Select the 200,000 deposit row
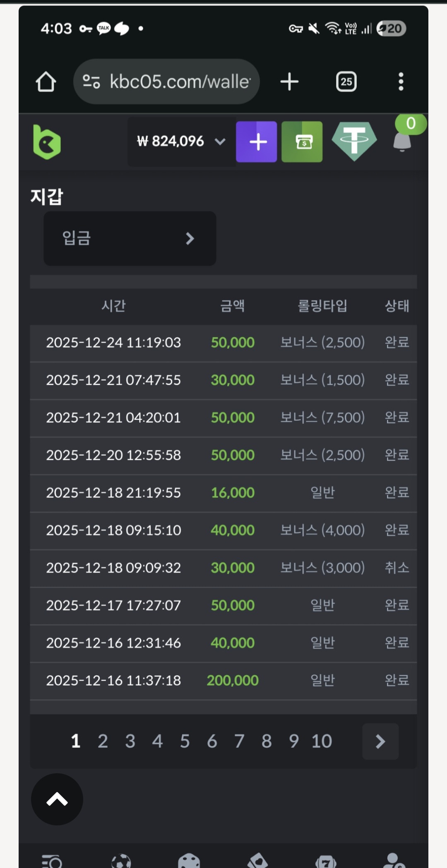This screenshot has width=447, height=868. 223,681
